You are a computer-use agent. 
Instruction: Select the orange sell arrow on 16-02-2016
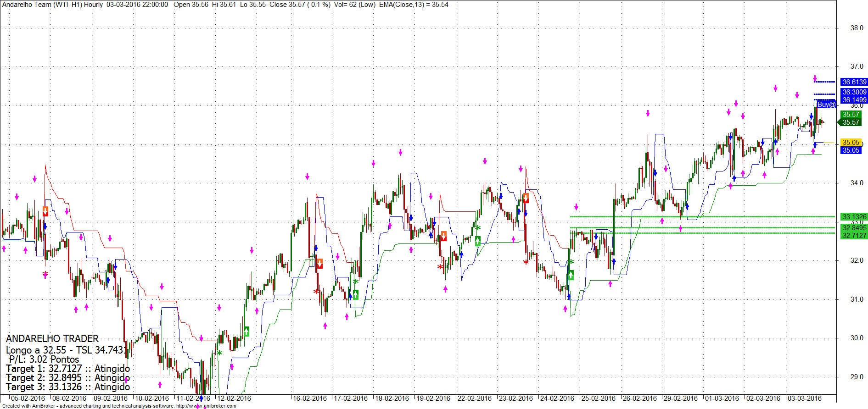click(320, 264)
